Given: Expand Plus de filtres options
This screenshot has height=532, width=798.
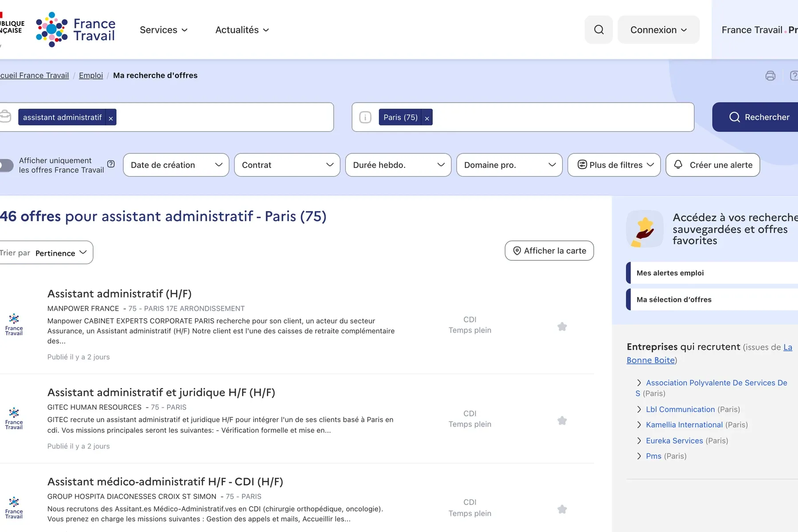Looking at the screenshot, I should click(x=614, y=165).
